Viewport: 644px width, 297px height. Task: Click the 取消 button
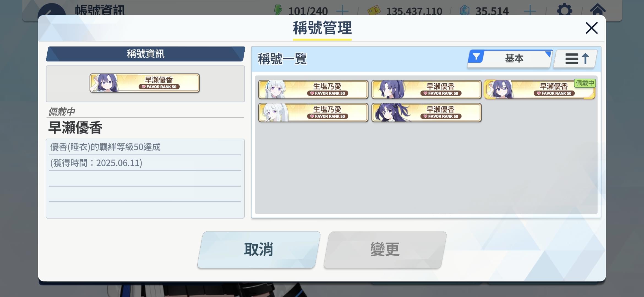click(x=259, y=250)
